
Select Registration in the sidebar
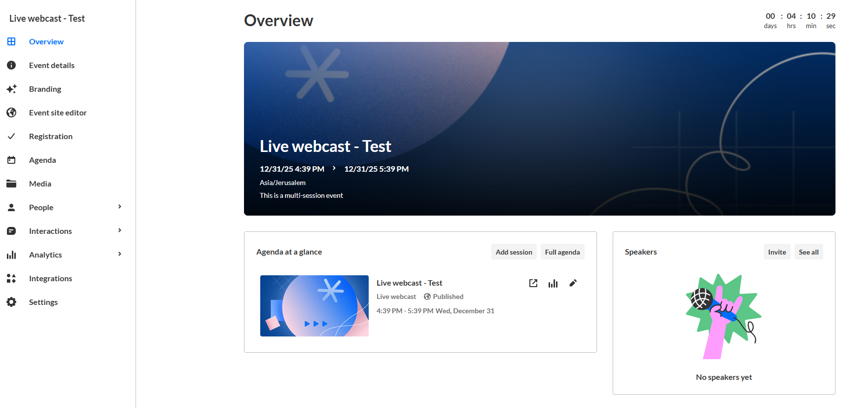(51, 136)
